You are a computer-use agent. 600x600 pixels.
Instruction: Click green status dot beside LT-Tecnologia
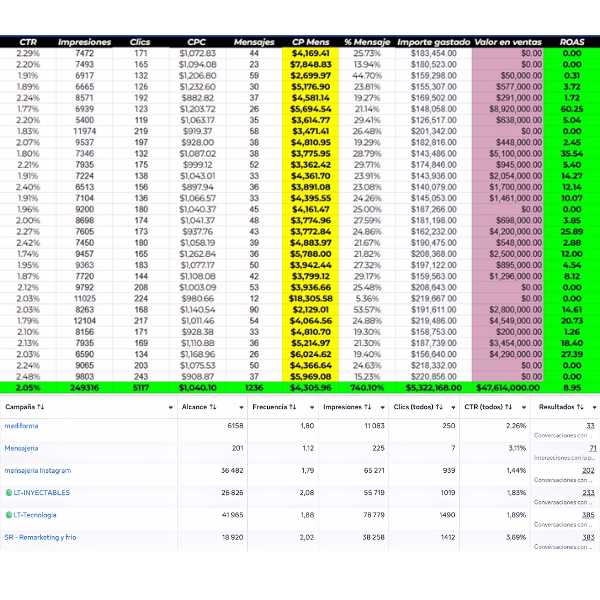(x=8, y=514)
